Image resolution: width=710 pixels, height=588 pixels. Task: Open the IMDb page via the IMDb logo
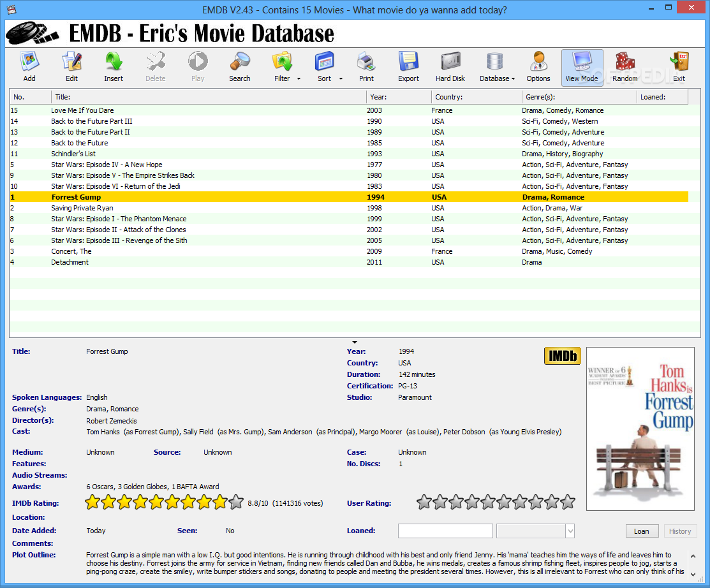563,356
